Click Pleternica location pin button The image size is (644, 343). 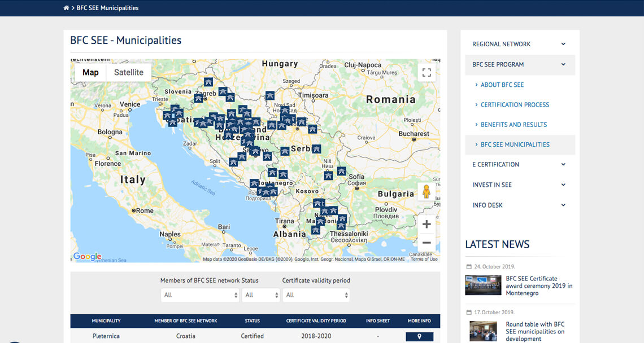point(419,336)
